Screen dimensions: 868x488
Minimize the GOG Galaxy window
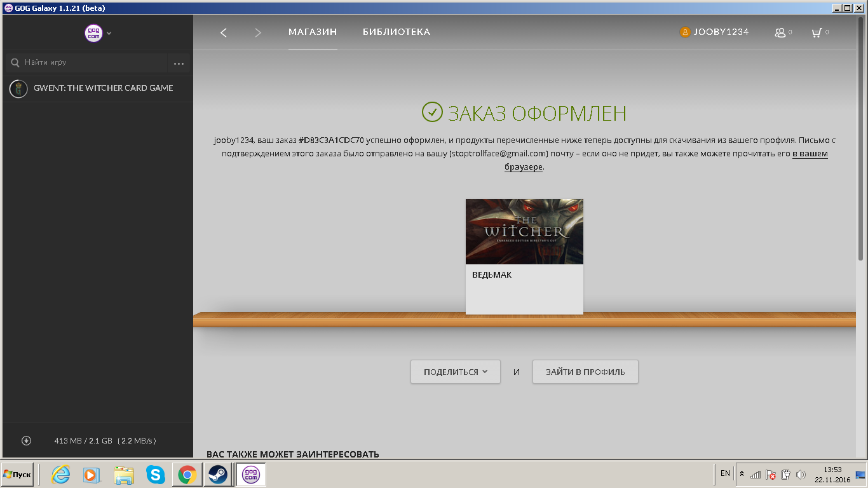click(x=836, y=8)
